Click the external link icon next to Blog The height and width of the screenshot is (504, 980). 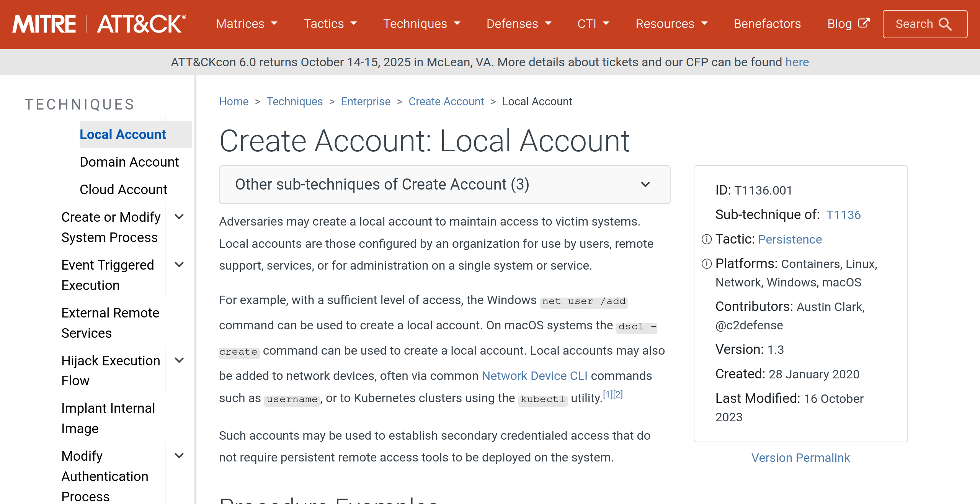click(864, 23)
